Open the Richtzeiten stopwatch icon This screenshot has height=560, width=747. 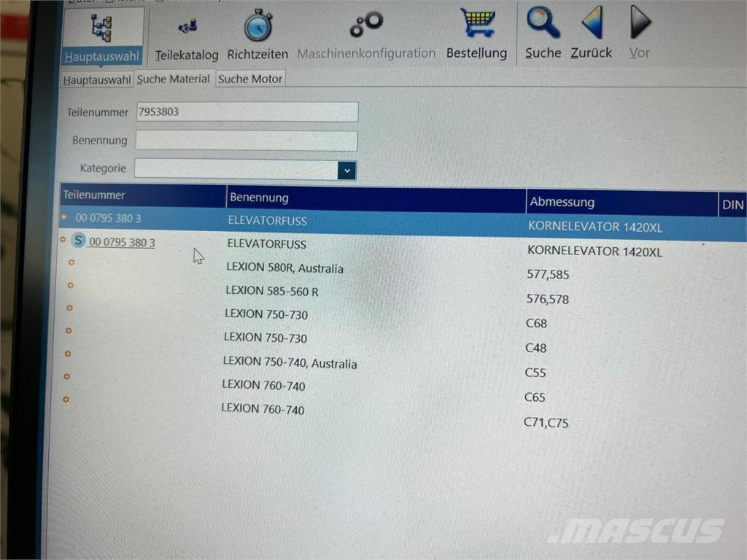pos(258,26)
